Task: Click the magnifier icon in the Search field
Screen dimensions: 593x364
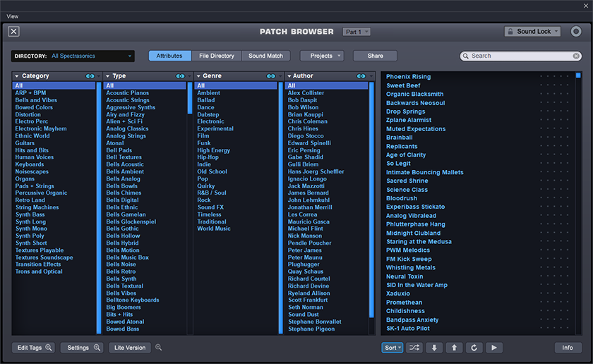Action: 465,56
